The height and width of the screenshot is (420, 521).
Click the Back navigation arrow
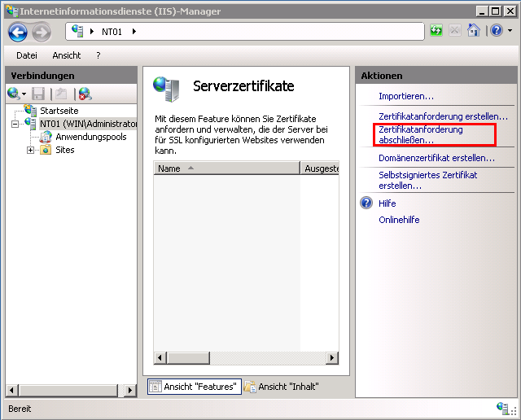pos(18,32)
